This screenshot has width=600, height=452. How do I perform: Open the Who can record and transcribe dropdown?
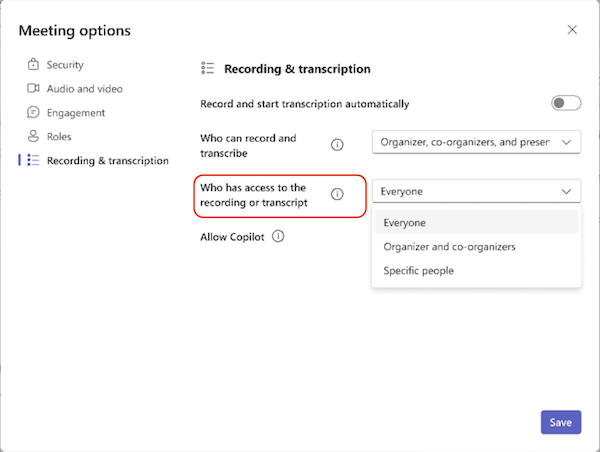(476, 142)
